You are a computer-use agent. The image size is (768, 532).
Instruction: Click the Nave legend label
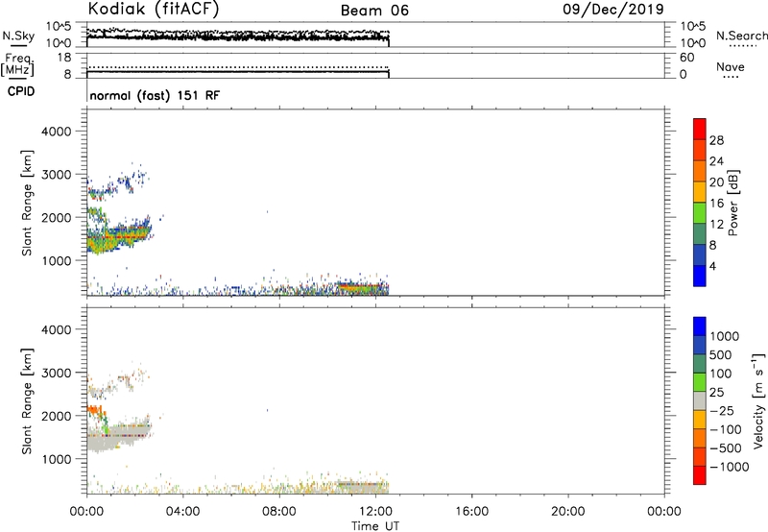pyautogui.click(x=731, y=67)
